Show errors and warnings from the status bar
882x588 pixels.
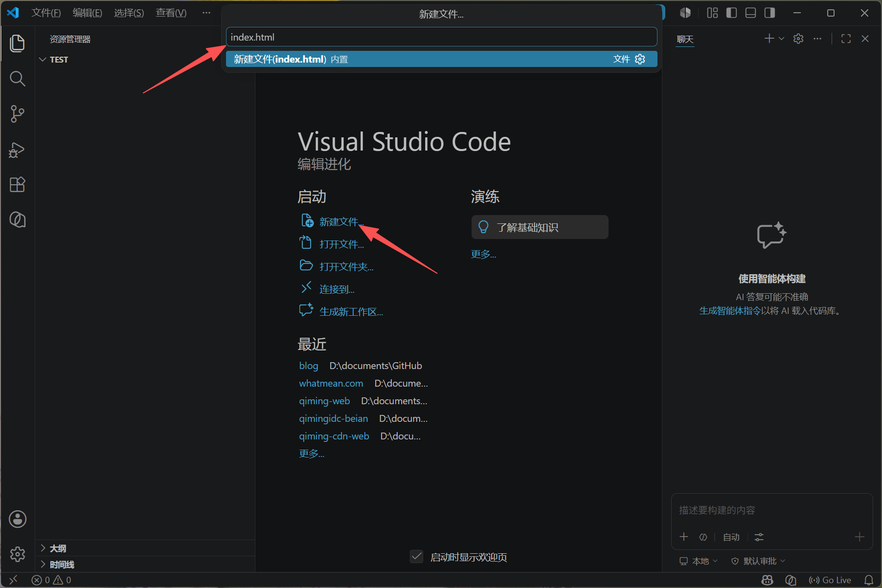(51, 580)
